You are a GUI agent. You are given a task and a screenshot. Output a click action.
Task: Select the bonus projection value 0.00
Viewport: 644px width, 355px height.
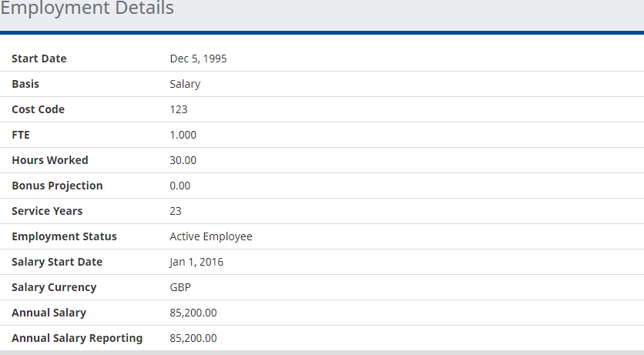point(180,186)
